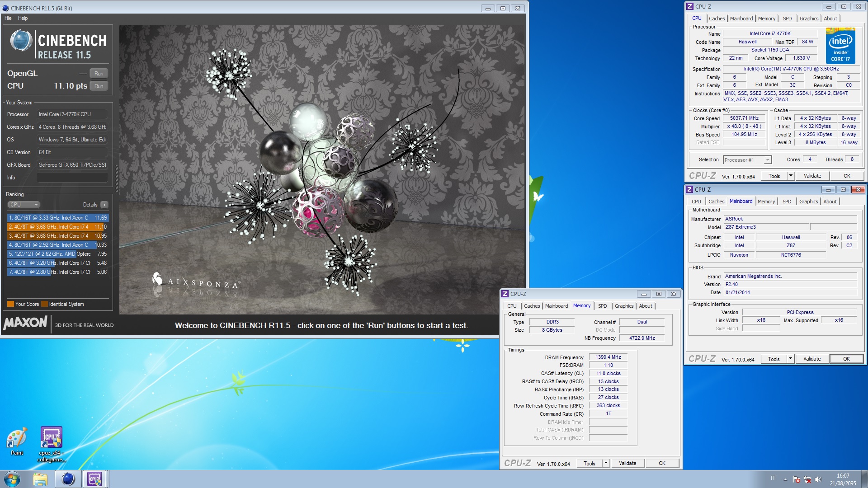Image resolution: width=868 pixels, height=488 pixels.
Task: Click the MAXON logo
Action: (26, 323)
